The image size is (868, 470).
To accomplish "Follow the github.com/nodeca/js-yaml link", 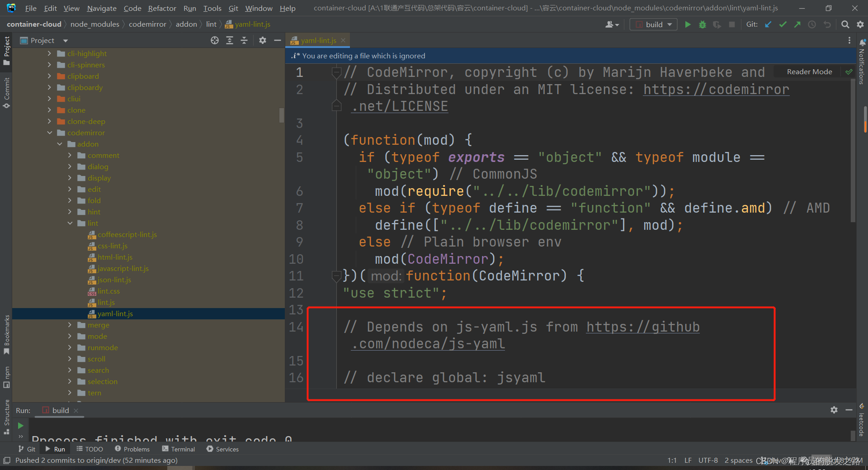I will [642, 327].
